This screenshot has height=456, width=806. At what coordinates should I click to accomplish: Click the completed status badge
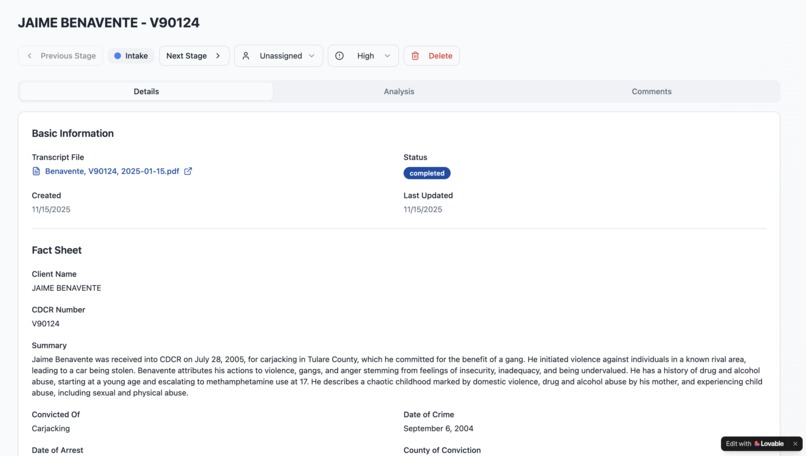click(x=427, y=173)
